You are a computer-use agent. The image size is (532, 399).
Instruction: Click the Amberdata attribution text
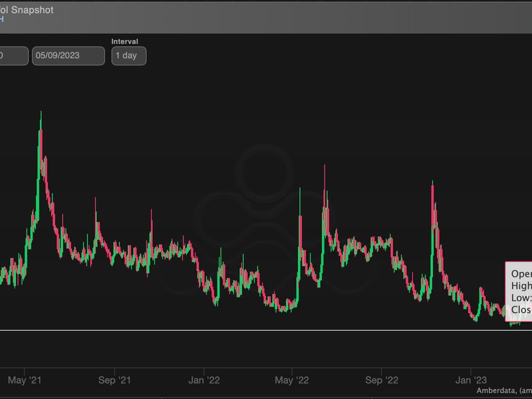pyautogui.click(x=504, y=390)
